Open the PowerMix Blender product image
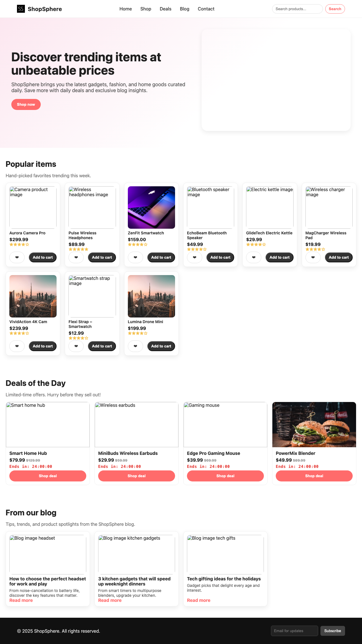 point(314,424)
